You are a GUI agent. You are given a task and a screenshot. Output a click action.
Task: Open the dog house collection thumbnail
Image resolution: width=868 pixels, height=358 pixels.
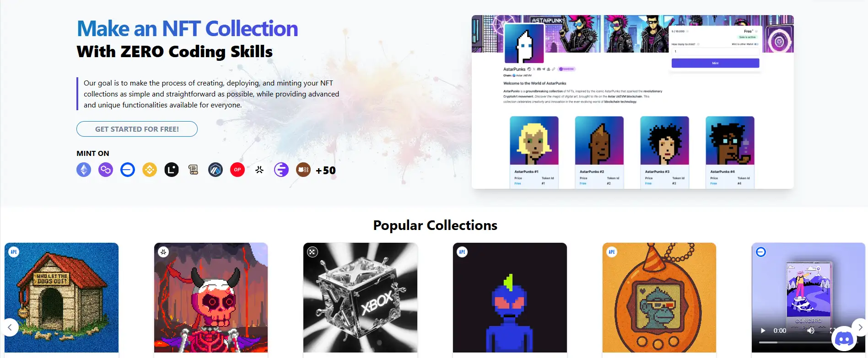(x=61, y=298)
